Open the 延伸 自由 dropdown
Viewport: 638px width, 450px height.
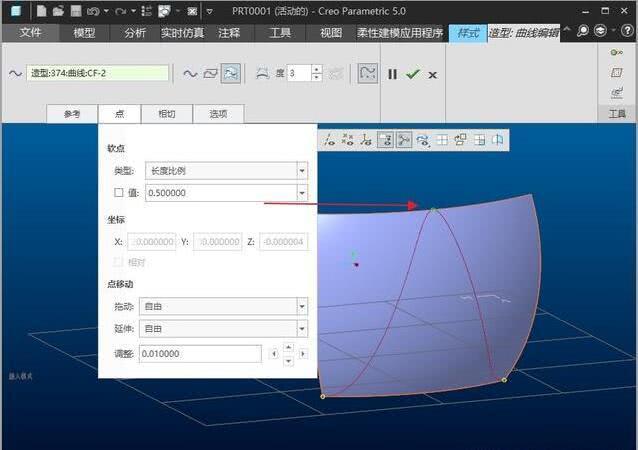(223, 329)
